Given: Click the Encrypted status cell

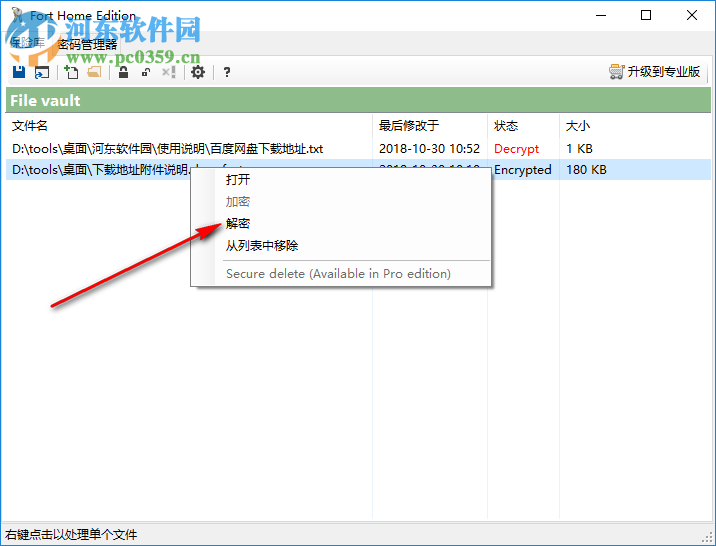Looking at the screenshot, I should tap(522, 170).
